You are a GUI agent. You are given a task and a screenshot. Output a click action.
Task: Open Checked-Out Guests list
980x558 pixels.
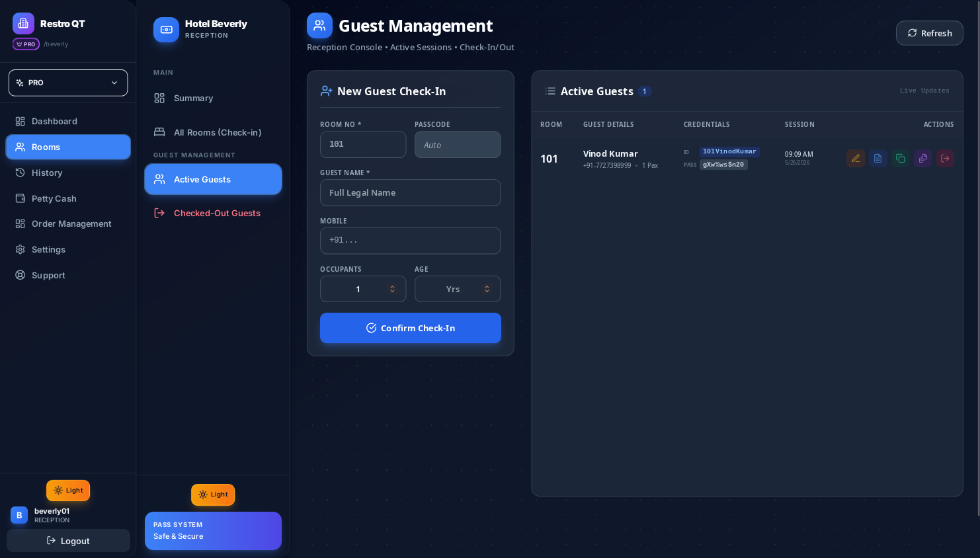tap(213, 213)
